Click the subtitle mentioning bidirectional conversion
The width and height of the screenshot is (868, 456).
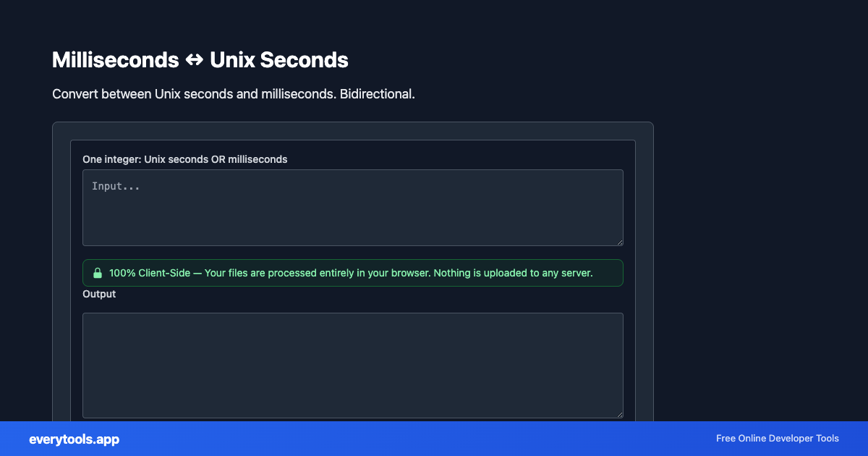coord(233,93)
